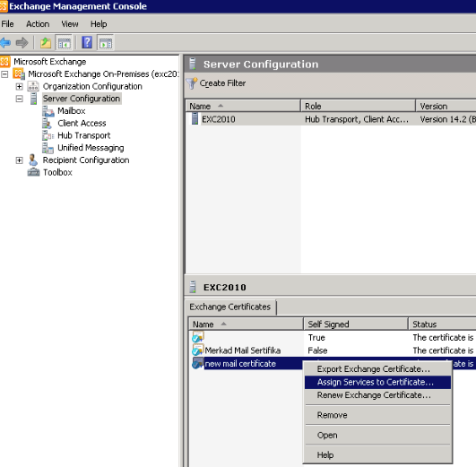
Task: Select Recipient Configuration in the tree
Action: coord(86,160)
